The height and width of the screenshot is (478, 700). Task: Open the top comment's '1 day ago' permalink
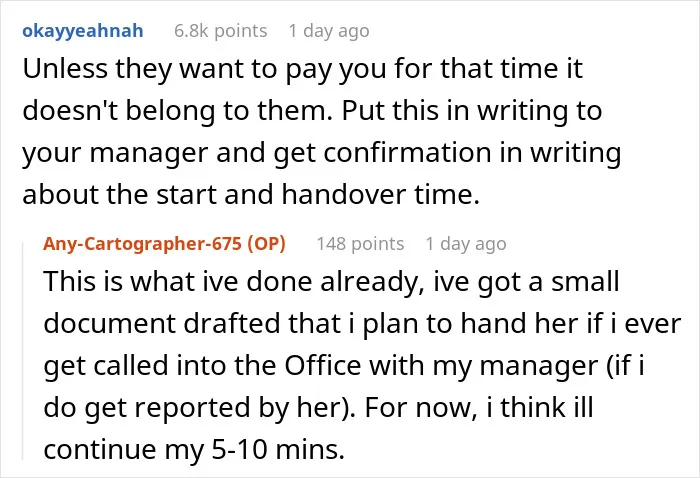click(x=329, y=31)
